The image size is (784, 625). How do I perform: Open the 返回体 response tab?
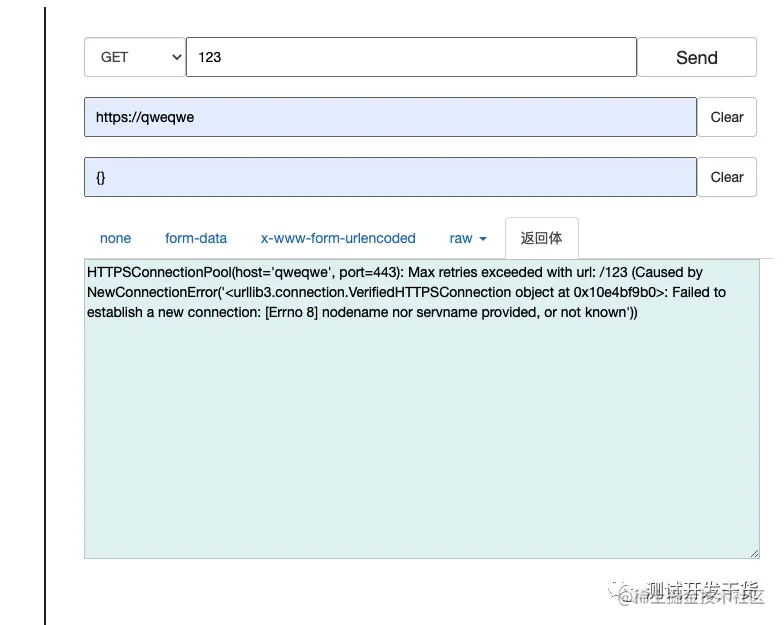pyautogui.click(x=542, y=238)
